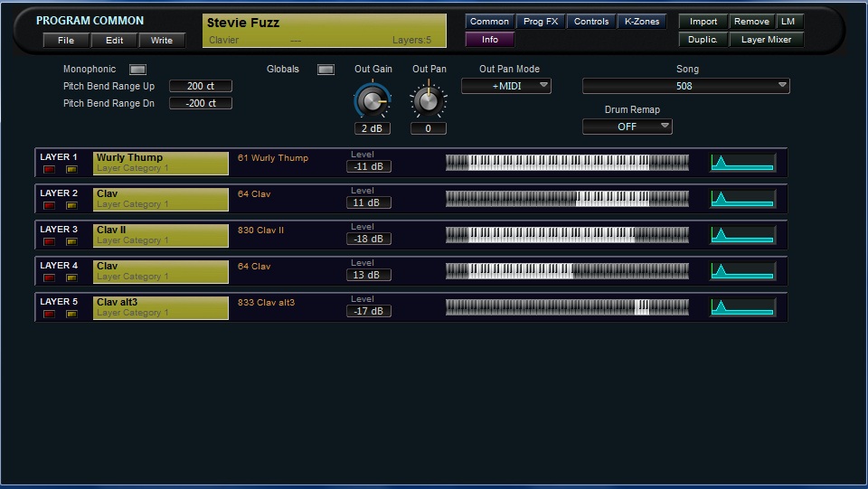Screen dimensions: 868x489
Task: Click the yellow indicator button on Layer 4
Action: pyautogui.click(x=71, y=277)
